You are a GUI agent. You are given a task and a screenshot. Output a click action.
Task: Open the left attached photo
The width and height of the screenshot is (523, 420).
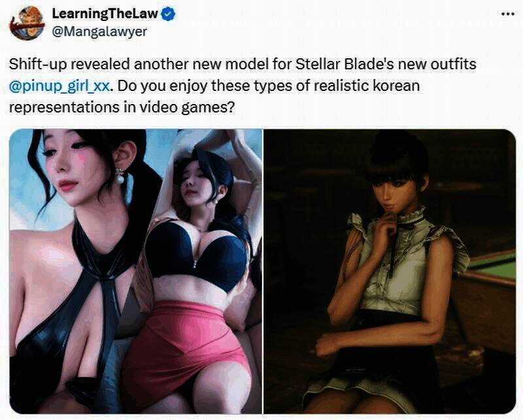(136, 271)
